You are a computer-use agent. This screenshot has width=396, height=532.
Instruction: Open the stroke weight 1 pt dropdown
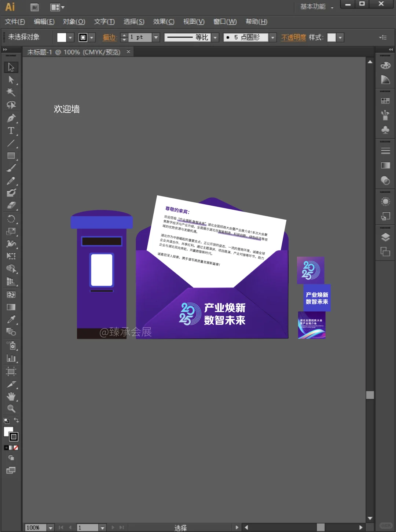pyautogui.click(x=156, y=37)
